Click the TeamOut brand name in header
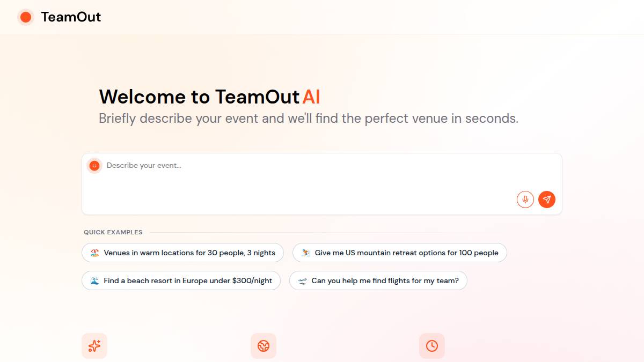Viewport: 644px width, 362px height. (71, 17)
